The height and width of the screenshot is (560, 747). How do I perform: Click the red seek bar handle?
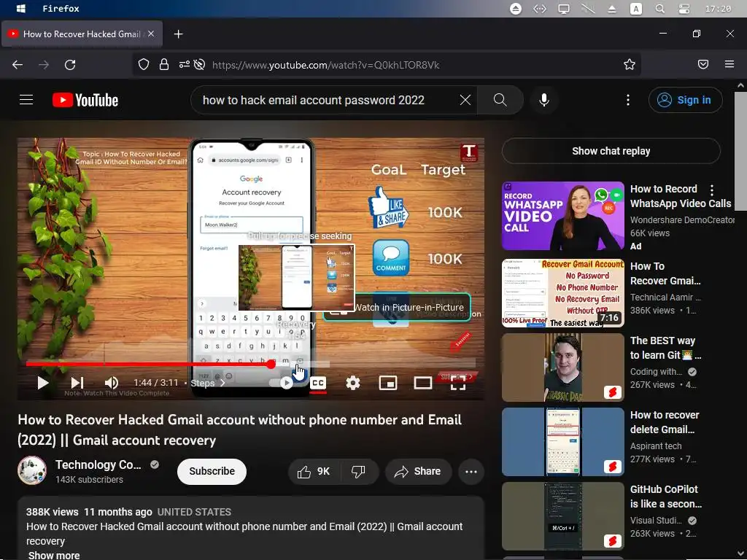271,365
